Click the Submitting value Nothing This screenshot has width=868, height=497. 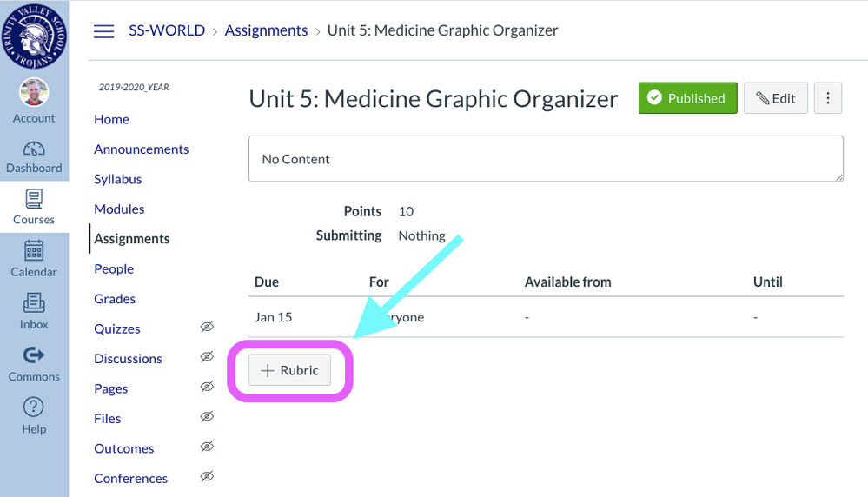click(x=421, y=235)
